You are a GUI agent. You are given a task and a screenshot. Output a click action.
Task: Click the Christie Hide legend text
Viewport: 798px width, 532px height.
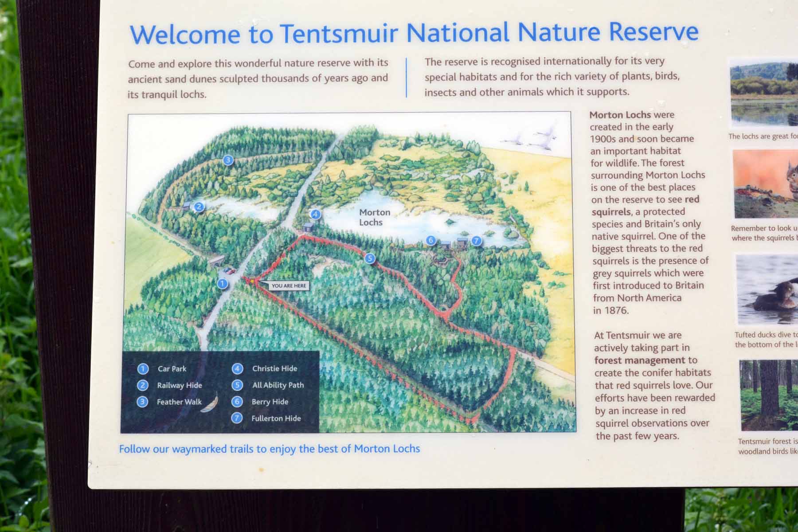(275, 368)
